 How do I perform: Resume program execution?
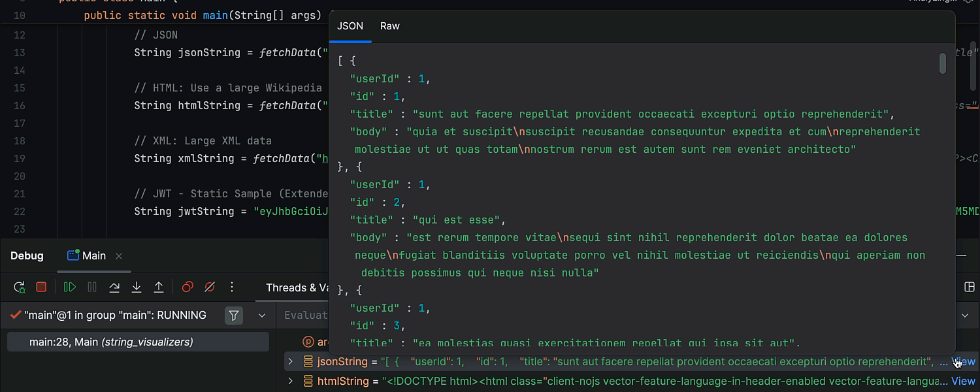coord(70,287)
